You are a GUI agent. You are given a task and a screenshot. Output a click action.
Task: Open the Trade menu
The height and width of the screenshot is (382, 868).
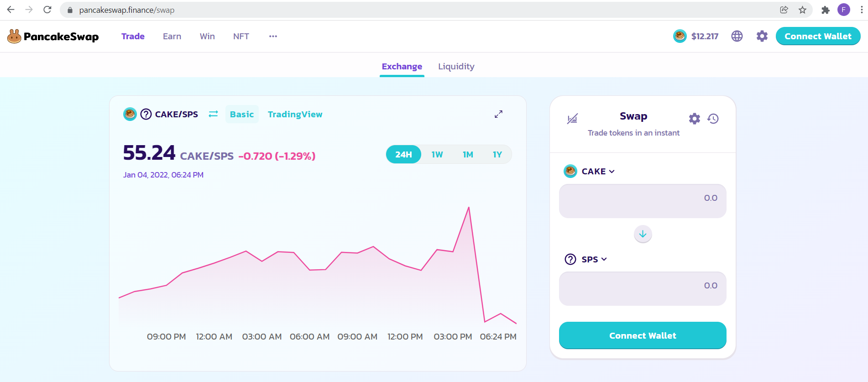[x=133, y=36]
